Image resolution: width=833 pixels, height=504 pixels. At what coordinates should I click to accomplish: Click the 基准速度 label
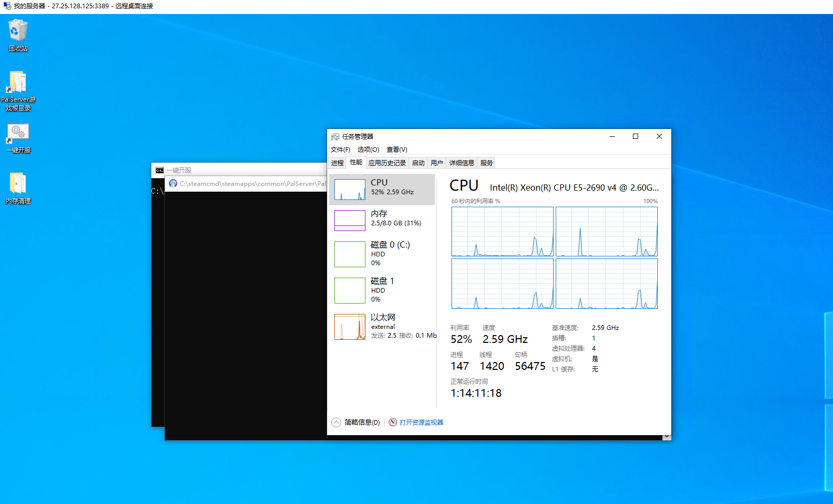[565, 328]
